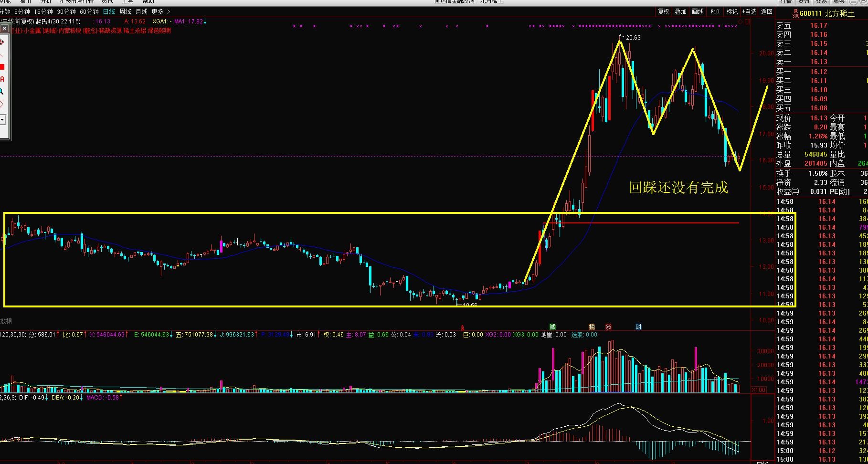
Task: Click the diamond icon at chart corner
Action: (x=741, y=21)
